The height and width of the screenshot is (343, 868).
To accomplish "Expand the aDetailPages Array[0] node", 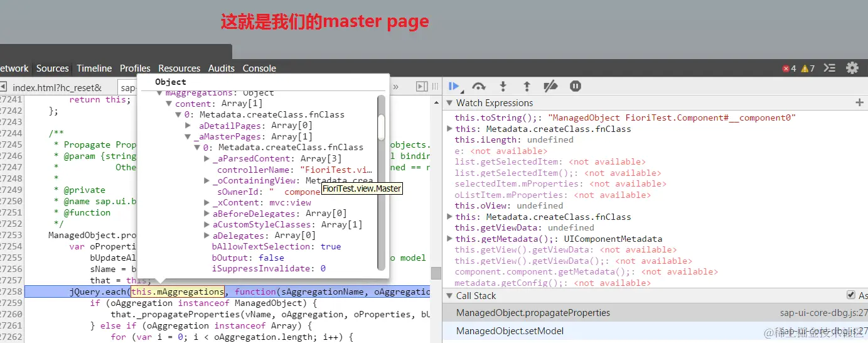I will coord(188,126).
